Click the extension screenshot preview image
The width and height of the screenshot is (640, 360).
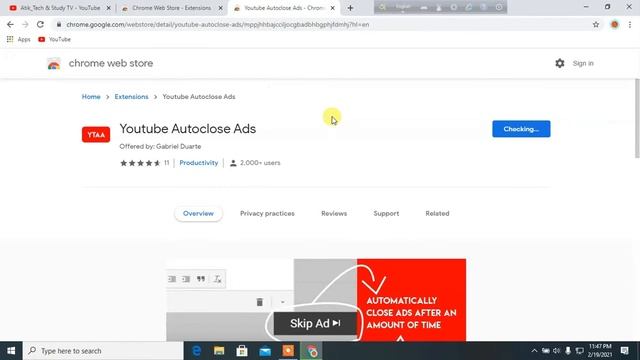pyautogui.click(x=316, y=300)
